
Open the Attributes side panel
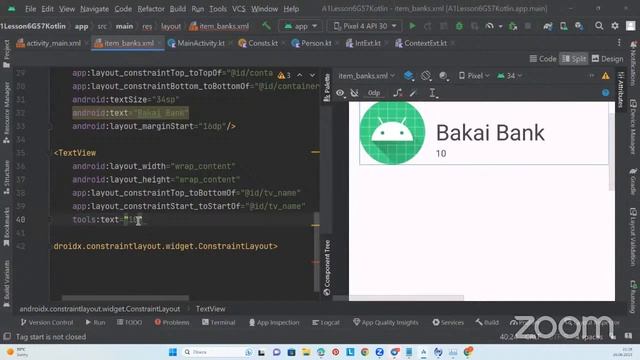(x=620, y=90)
